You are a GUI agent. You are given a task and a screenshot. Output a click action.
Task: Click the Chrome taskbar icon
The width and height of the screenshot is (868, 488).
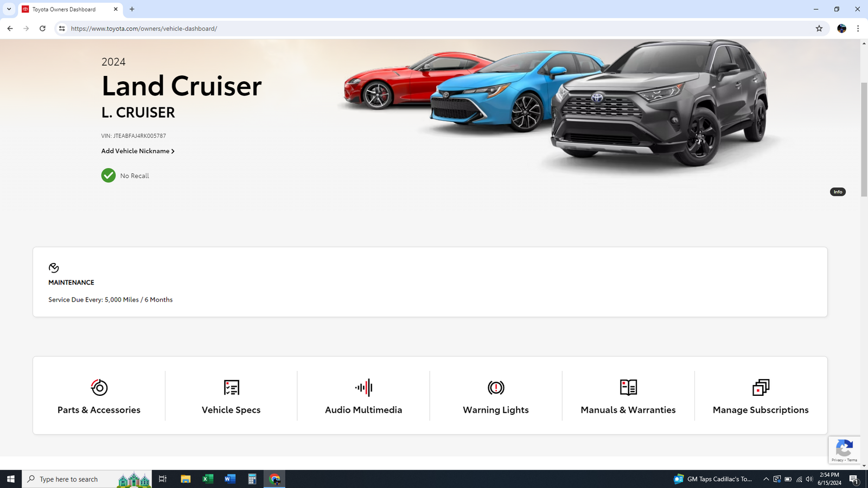pyautogui.click(x=275, y=479)
